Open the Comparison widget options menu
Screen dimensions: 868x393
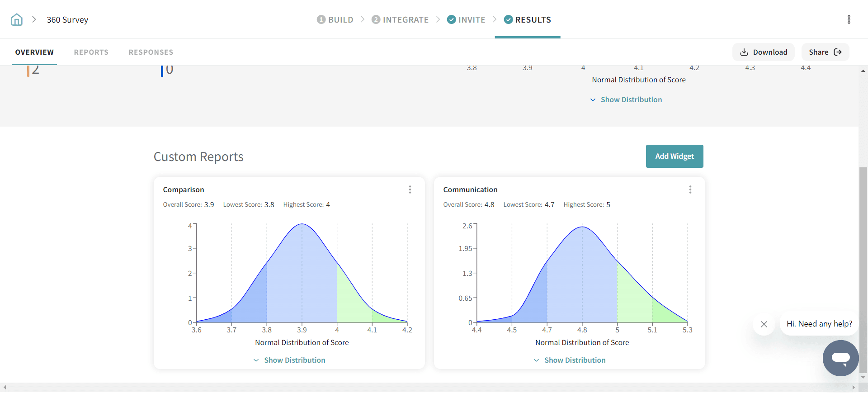click(410, 189)
